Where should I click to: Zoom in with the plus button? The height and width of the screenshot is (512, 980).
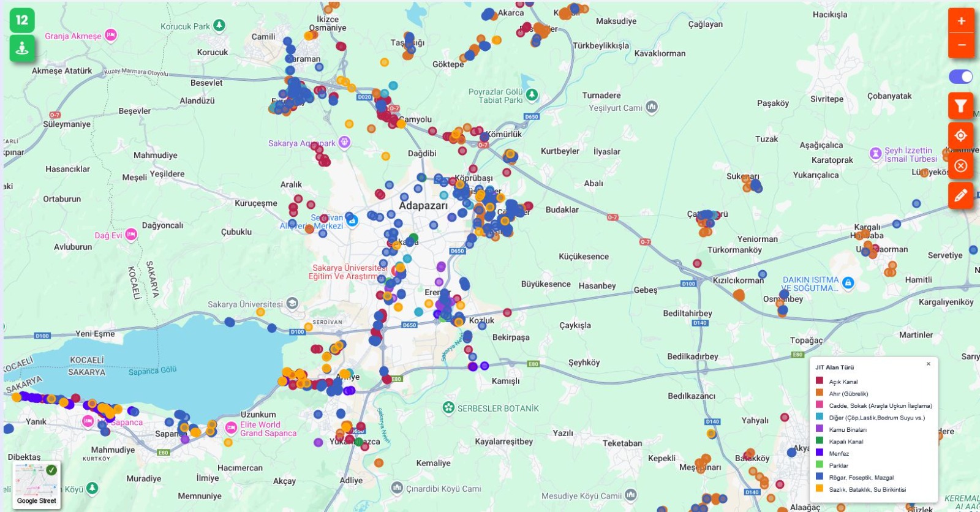pyautogui.click(x=961, y=21)
